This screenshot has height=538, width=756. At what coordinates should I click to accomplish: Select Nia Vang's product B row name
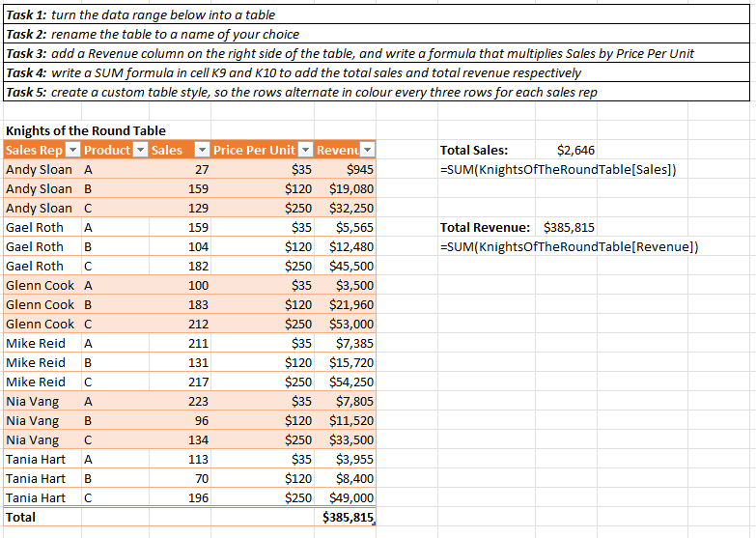(42, 420)
